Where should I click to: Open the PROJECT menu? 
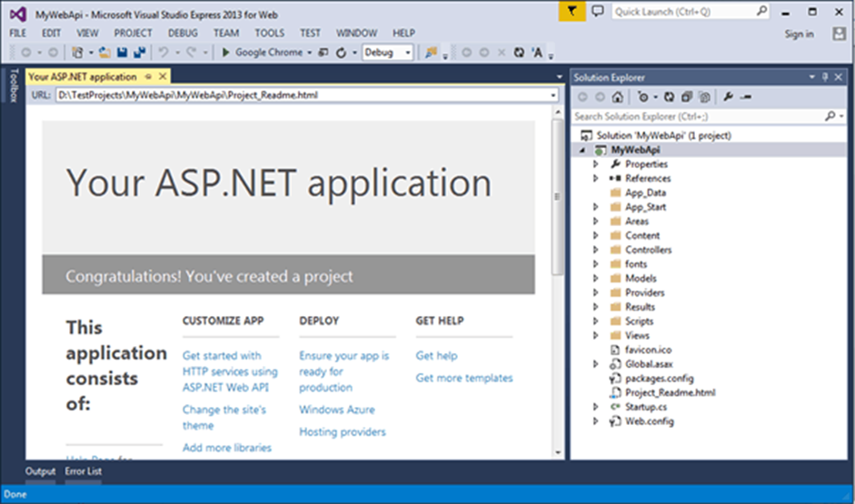tap(133, 34)
